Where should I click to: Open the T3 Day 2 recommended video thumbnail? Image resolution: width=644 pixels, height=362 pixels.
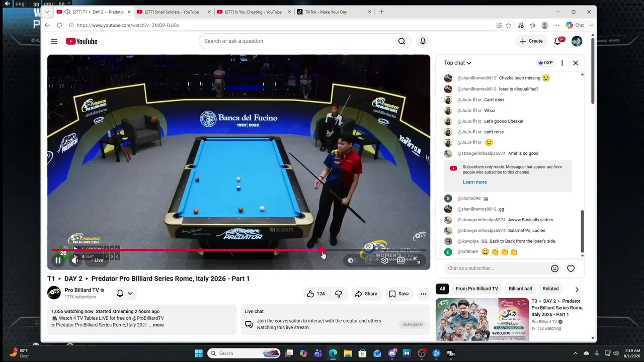[x=482, y=320]
